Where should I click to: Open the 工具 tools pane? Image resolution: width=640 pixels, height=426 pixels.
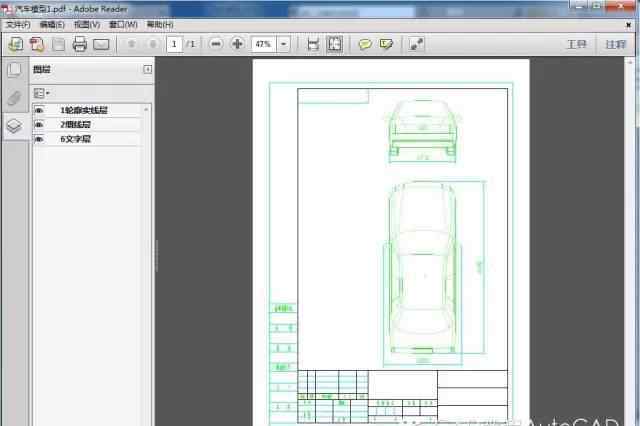577,44
